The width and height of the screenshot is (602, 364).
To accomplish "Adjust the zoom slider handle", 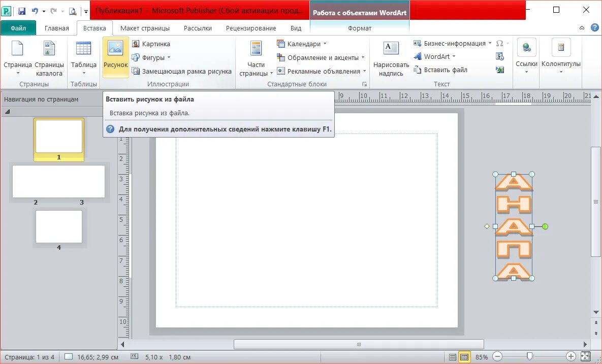I will [x=529, y=357].
